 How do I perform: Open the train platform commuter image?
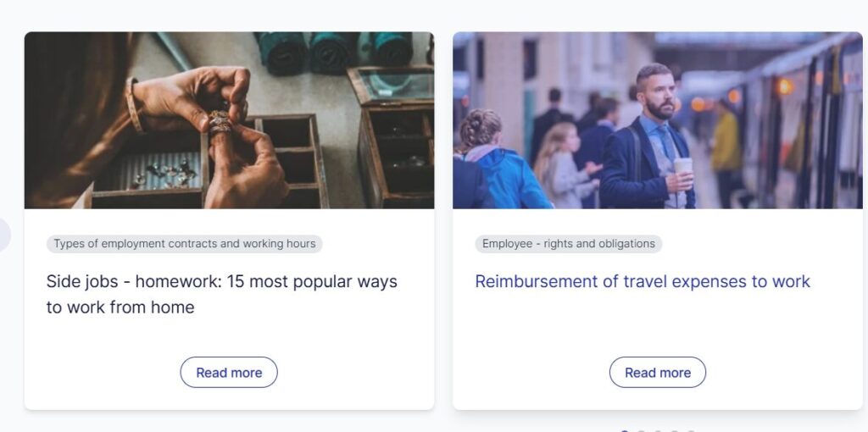click(658, 120)
